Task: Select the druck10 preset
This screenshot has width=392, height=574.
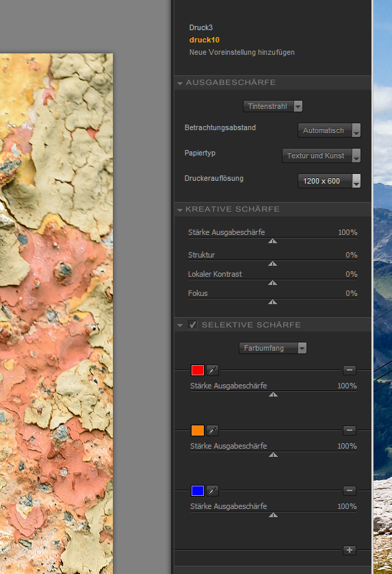Action: click(x=204, y=40)
